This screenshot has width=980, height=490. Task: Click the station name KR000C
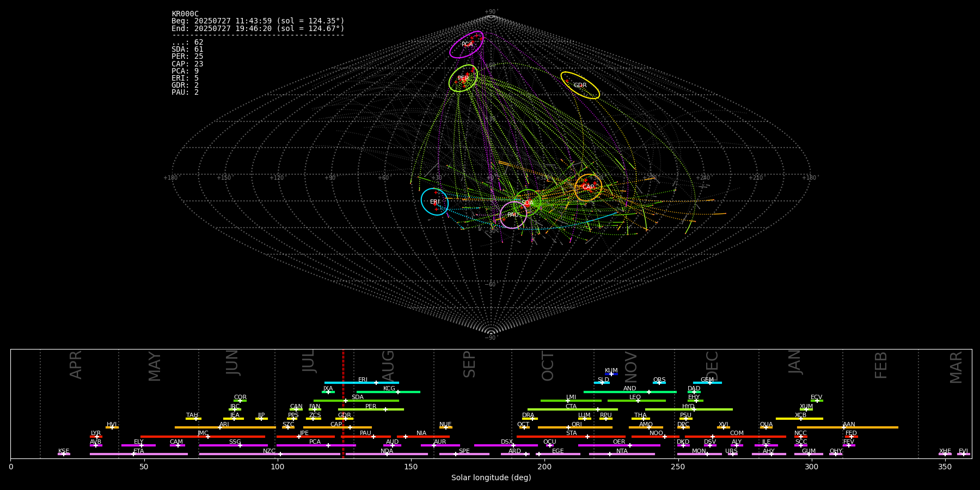(185, 14)
